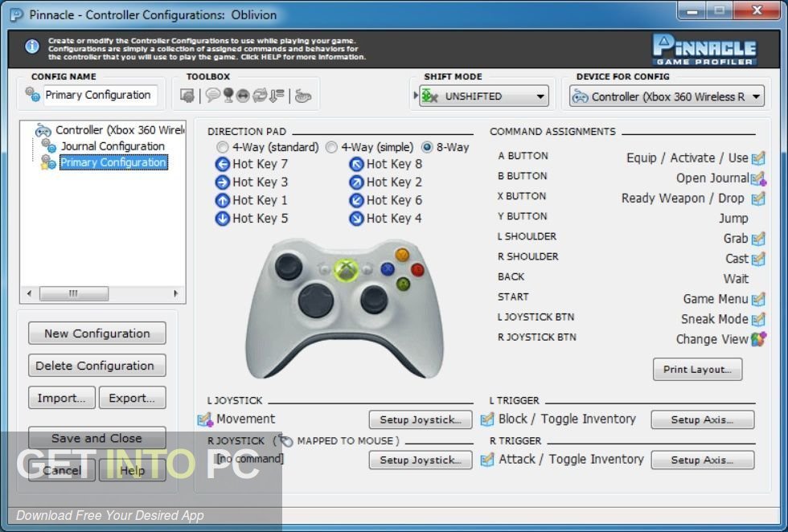Click the Delete Configuration button

coord(97,365)
